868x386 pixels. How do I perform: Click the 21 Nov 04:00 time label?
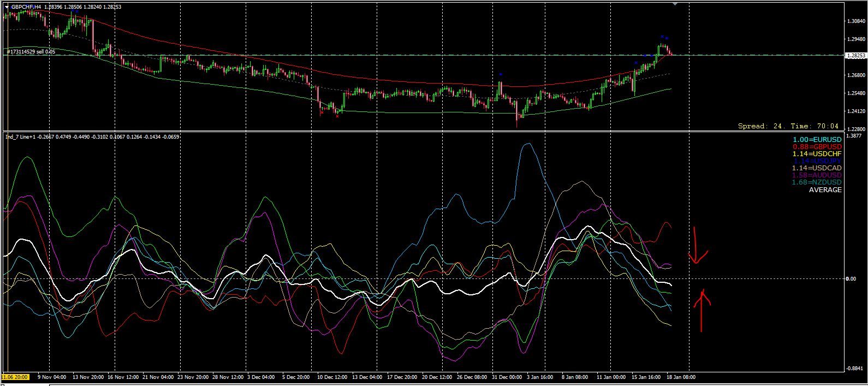(157, 377)
